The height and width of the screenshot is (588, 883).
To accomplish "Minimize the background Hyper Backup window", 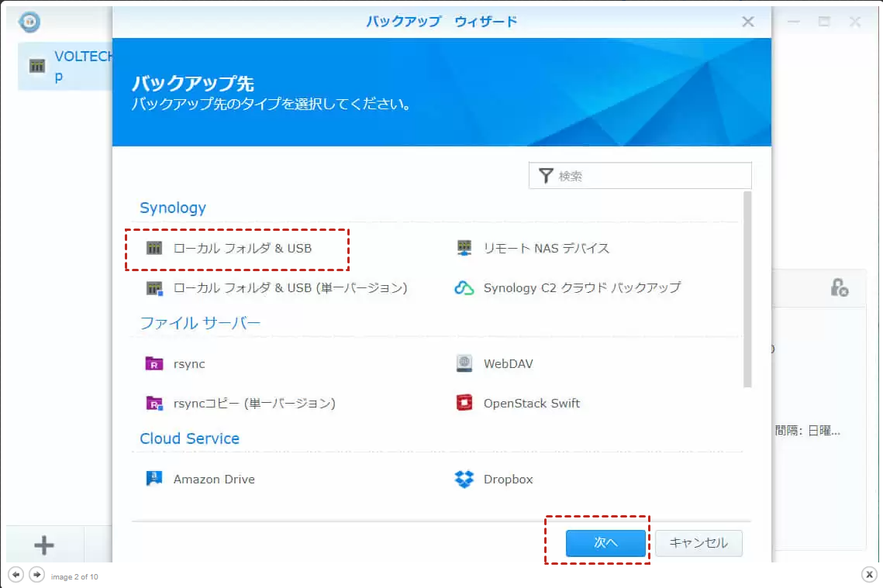I will 794,22.
